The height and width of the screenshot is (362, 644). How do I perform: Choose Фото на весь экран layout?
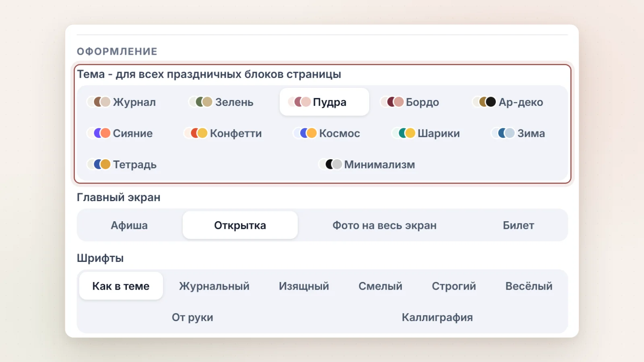point(384,225)
